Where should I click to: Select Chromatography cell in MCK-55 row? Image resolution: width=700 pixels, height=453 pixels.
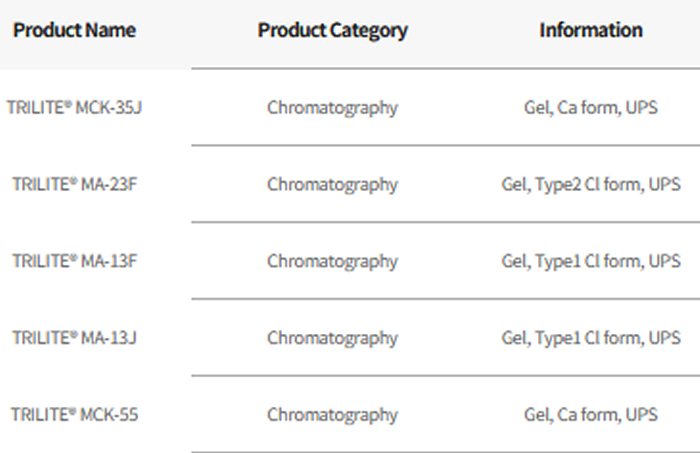coord(332,414)
